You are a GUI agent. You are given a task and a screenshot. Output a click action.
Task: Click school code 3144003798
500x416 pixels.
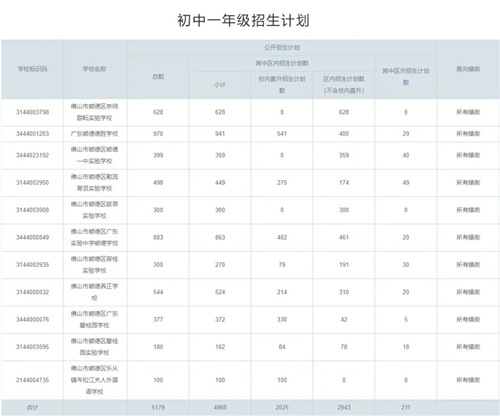[32, 112]
